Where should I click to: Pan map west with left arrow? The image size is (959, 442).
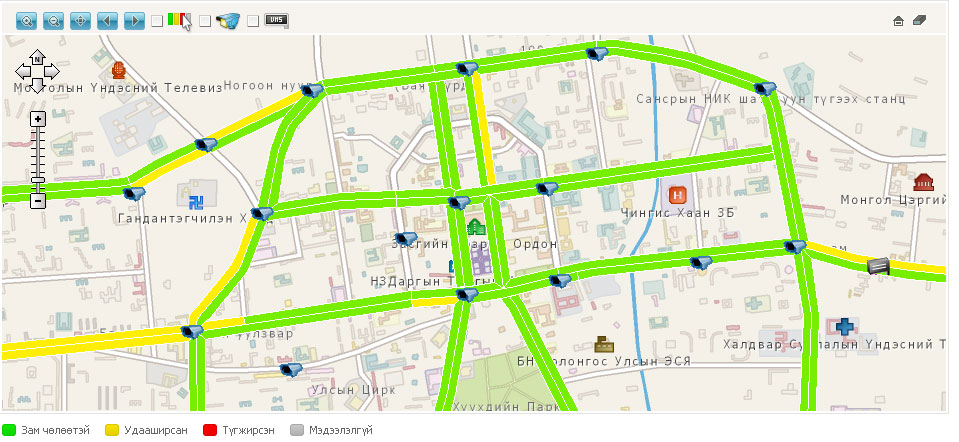coord(23,72)
